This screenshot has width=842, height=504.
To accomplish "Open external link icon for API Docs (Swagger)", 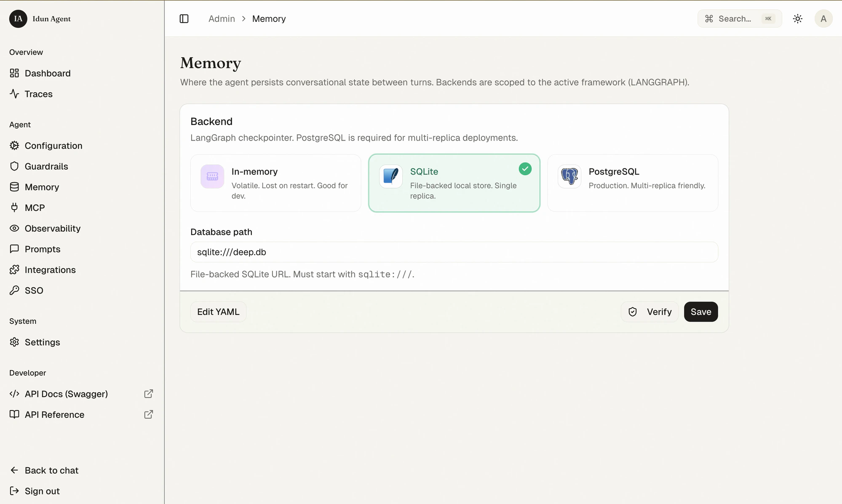I will (148, 394).
